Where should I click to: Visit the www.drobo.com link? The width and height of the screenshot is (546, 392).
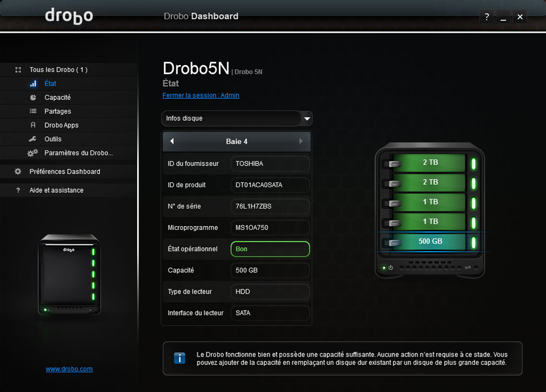click(69, 369)
